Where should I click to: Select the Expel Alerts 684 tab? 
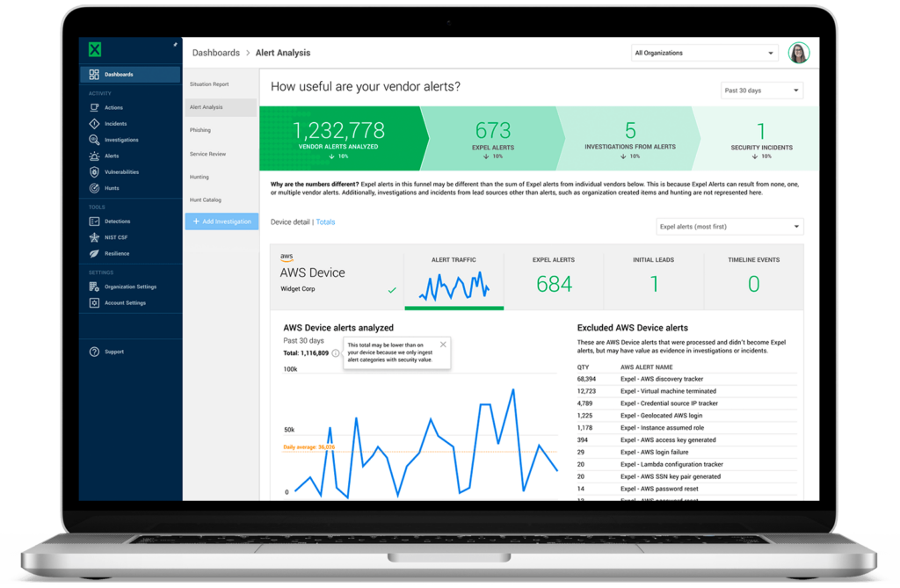tap(554, 279)
